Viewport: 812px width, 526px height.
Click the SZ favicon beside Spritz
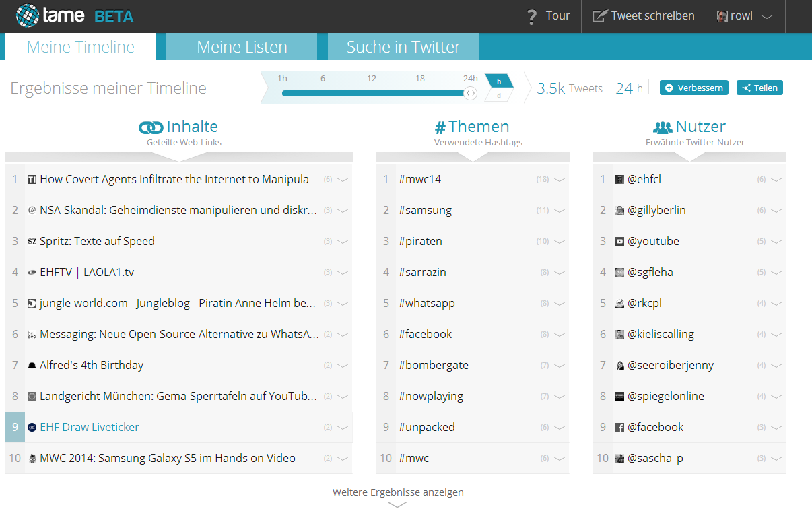click(32, 242)
